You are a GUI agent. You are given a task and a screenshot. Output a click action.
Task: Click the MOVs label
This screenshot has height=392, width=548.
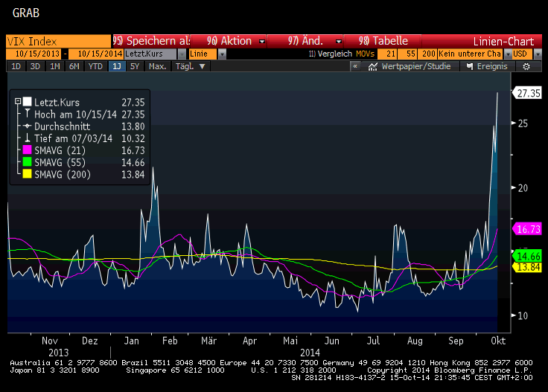pos(366,54)
